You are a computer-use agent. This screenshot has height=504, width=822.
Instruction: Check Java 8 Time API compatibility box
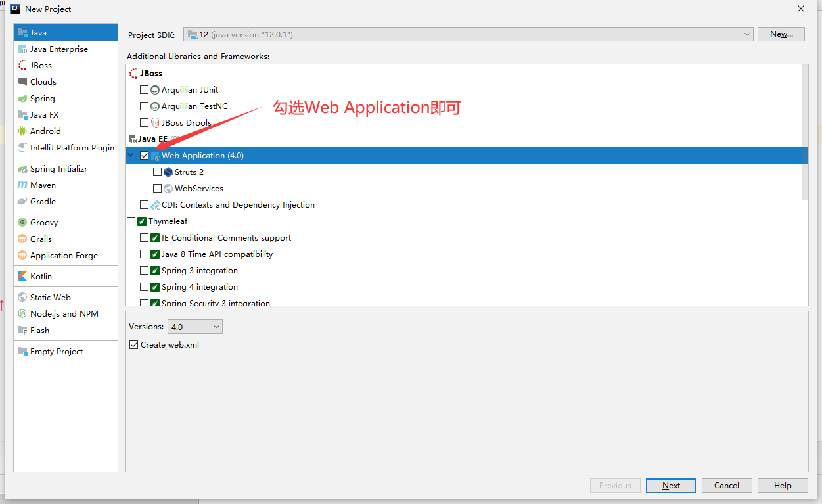[144, 254]
